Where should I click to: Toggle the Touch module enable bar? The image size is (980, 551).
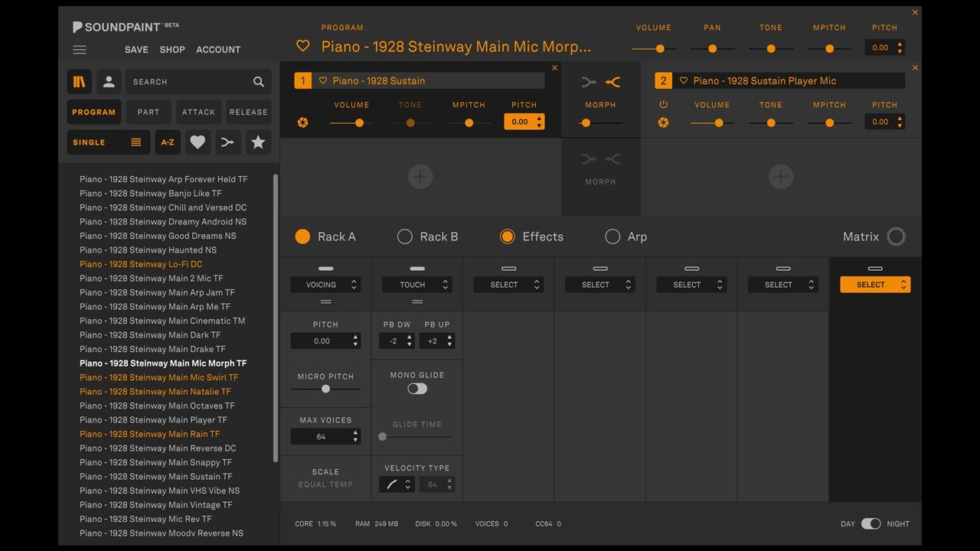tap(417, 269)
